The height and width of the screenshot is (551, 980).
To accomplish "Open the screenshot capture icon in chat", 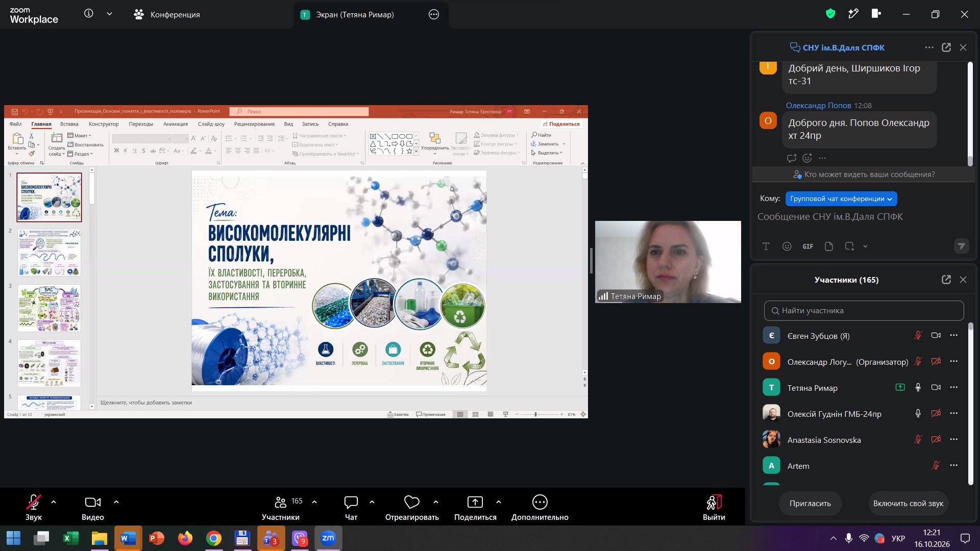I will tap(849, 246).
